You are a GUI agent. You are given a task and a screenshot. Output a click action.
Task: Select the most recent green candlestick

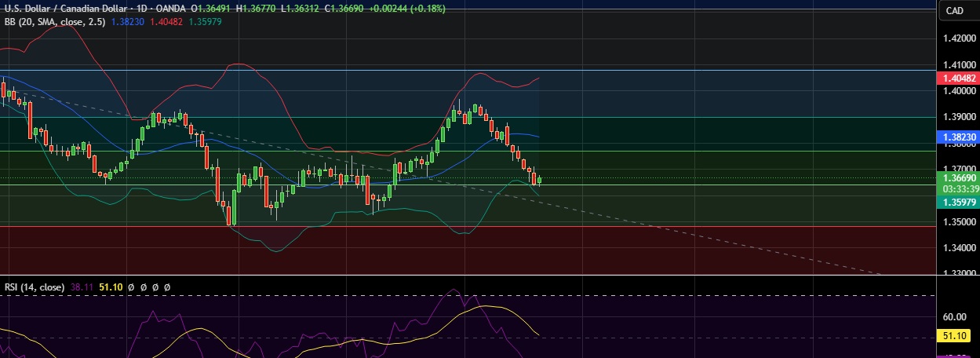coord(539,180)
